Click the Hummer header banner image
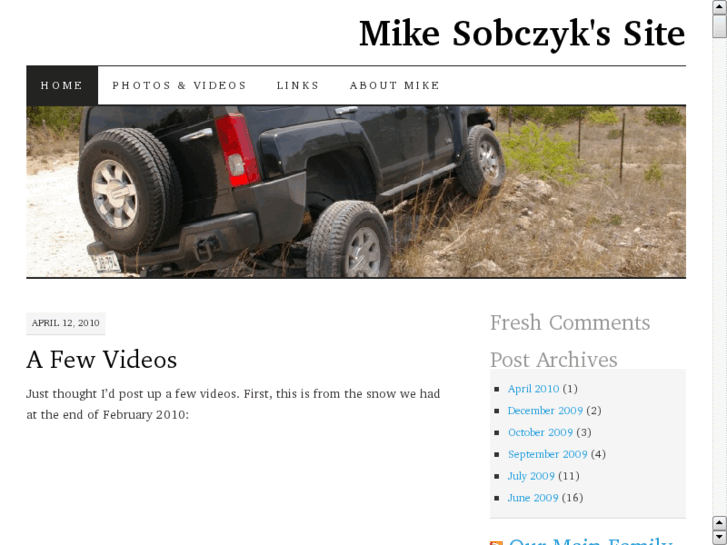The height and width of the screenshot is (545, 727). coord(356,192)
